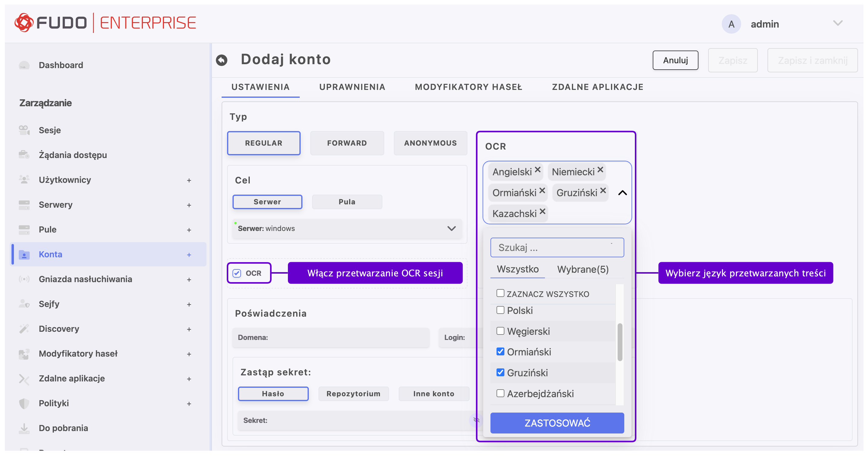Toggle secret visibility eye icon
868x458 pixels.
coord(476,420)
